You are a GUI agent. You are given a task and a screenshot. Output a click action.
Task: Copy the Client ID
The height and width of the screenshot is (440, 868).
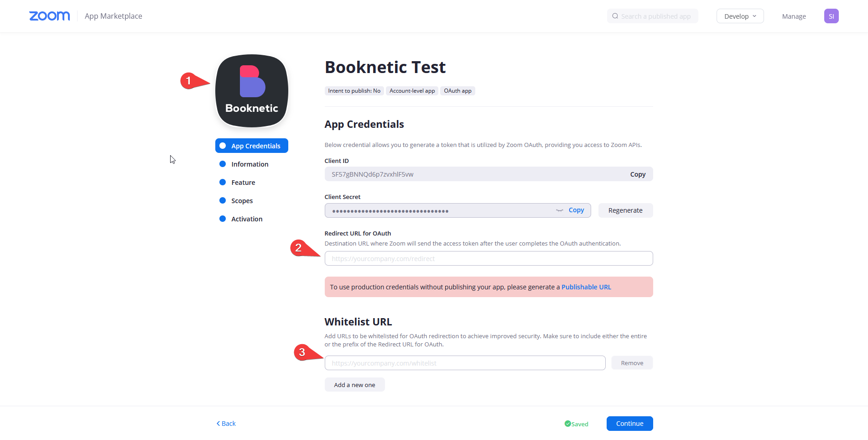[638, 174]
